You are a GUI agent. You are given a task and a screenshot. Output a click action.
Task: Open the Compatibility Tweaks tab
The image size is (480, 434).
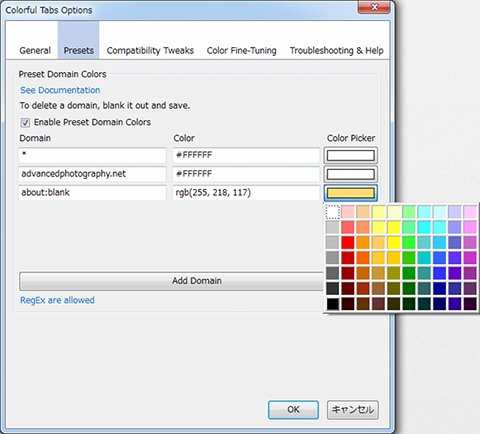click(x=150, y=50)
